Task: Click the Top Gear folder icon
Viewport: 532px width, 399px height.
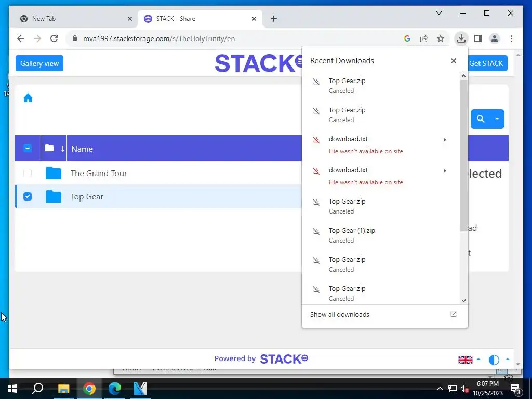Action: point(54,196)
